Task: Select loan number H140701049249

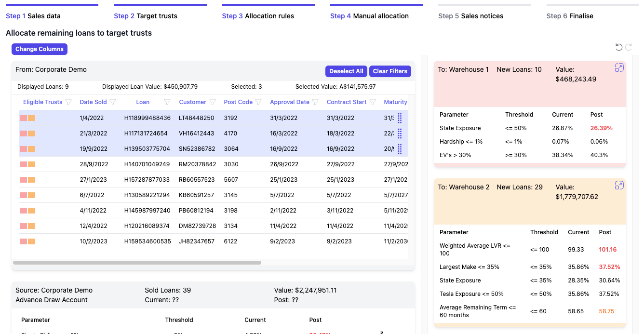Action: [x=147, y=164]
